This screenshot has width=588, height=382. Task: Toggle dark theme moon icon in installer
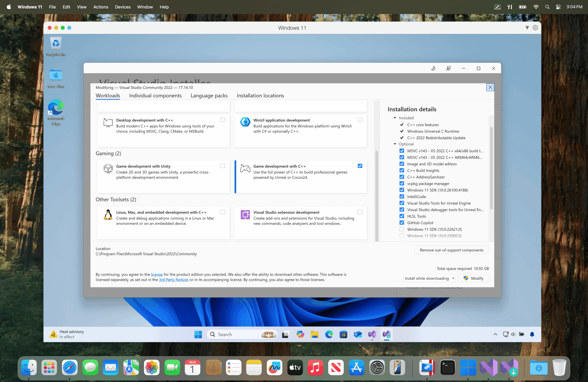point(433,68)
